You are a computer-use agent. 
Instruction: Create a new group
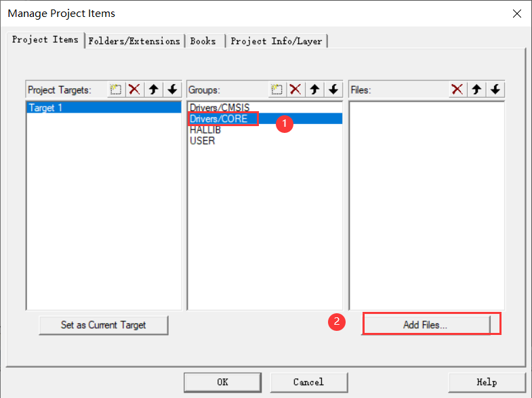click(277, 89)
